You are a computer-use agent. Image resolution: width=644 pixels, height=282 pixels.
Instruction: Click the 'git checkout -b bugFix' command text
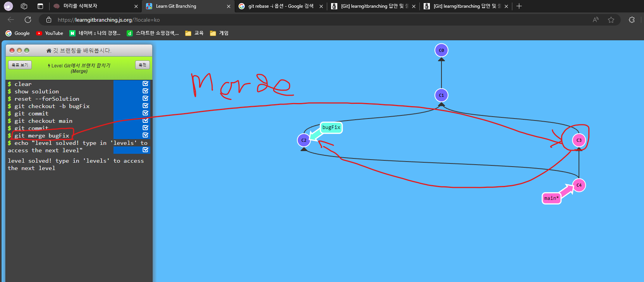(52, 106)
